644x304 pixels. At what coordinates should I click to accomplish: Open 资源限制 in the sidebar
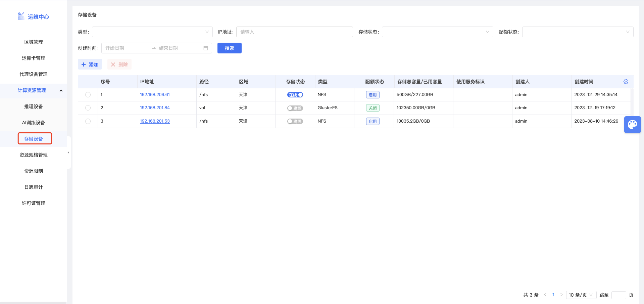click(x=34, y=171)
